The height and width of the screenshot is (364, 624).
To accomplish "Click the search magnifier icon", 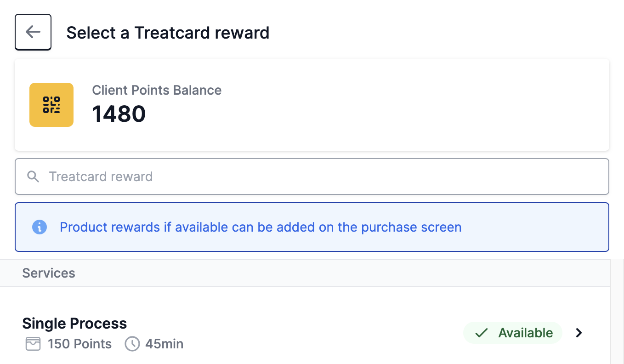I will pos(33,176).
